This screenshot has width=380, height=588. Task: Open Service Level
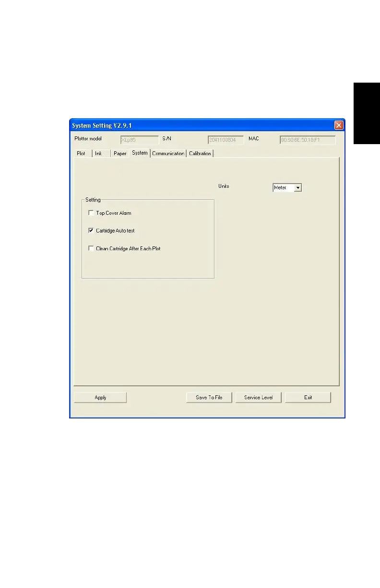click(258, 397)
